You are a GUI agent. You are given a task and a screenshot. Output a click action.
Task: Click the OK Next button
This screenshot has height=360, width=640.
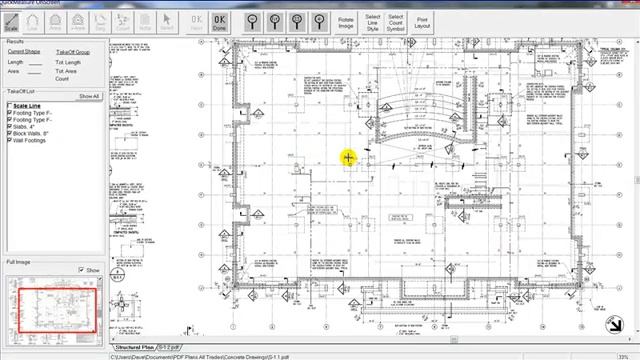coord(197,22)
